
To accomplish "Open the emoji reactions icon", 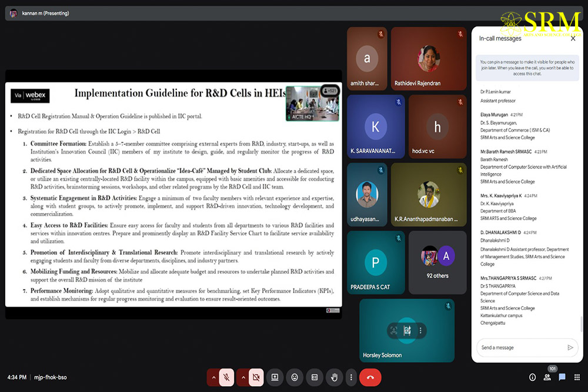I will click(x=294, y=377).
